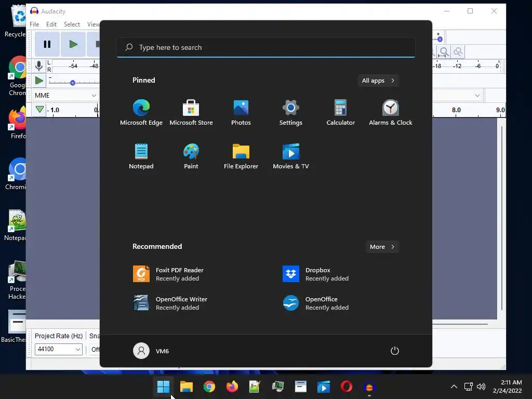This screenshot has width=532, height=399.
Task: Click the timeline playhead pin in Audacity
Action: 39,109
